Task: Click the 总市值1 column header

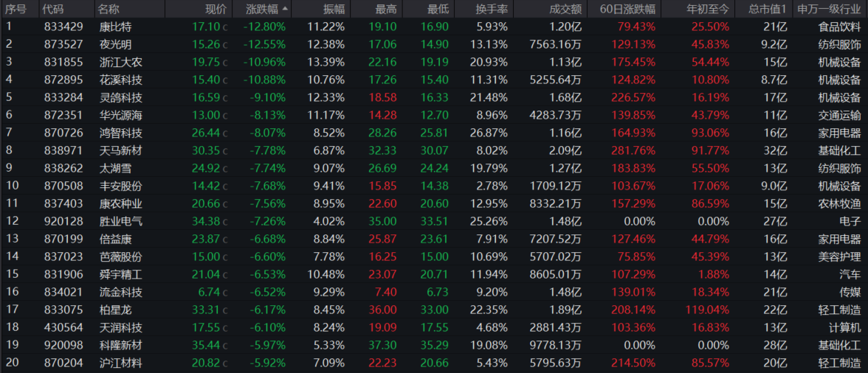Action: [x=768, y=9]
